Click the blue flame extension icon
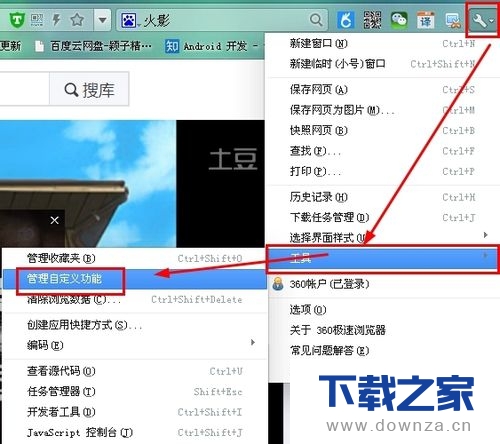The image size is (500, 444). pyautogui.click(x=346, y=20)
